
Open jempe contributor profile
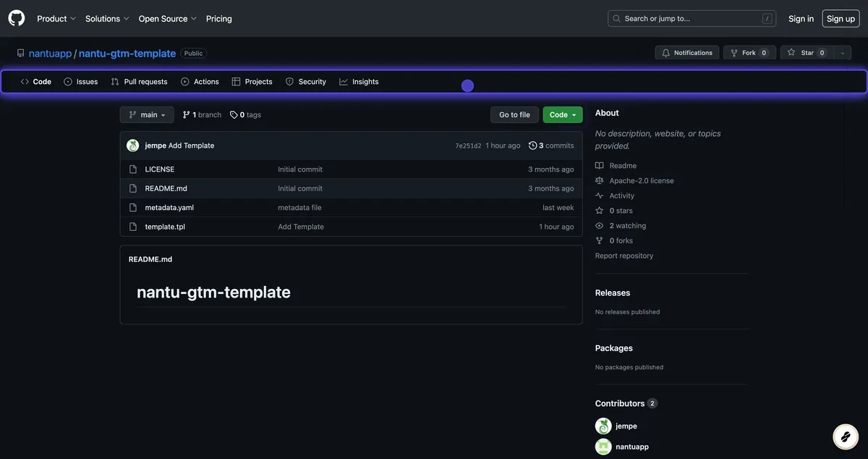coord(626,426)
